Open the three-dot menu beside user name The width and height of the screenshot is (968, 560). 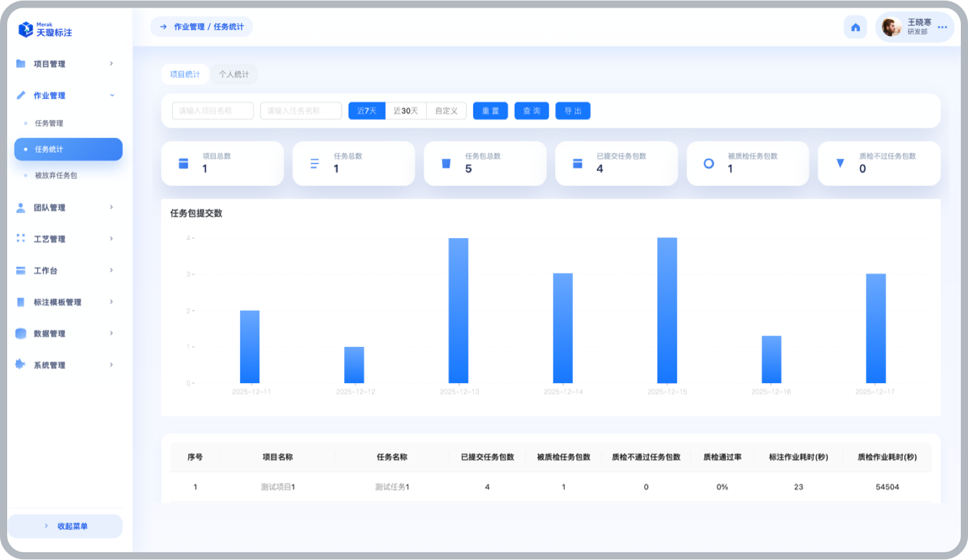942,27
